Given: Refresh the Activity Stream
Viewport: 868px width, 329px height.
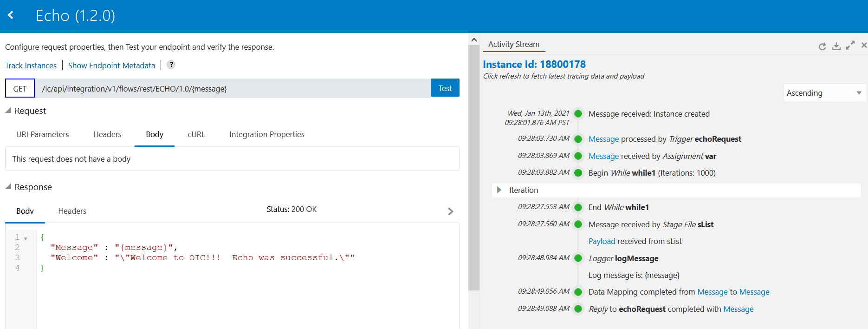Looking at the screenshot, I should (822, 46).
